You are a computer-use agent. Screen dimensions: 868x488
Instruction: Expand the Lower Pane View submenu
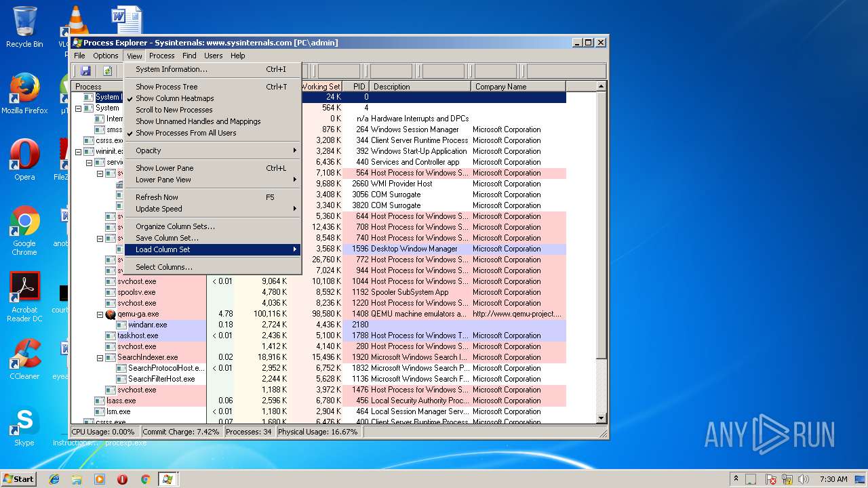point(212,180)
